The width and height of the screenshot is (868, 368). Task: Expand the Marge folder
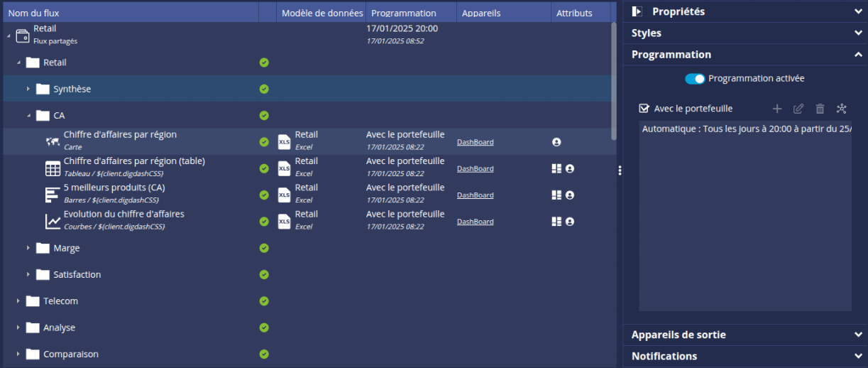[28, 248]
